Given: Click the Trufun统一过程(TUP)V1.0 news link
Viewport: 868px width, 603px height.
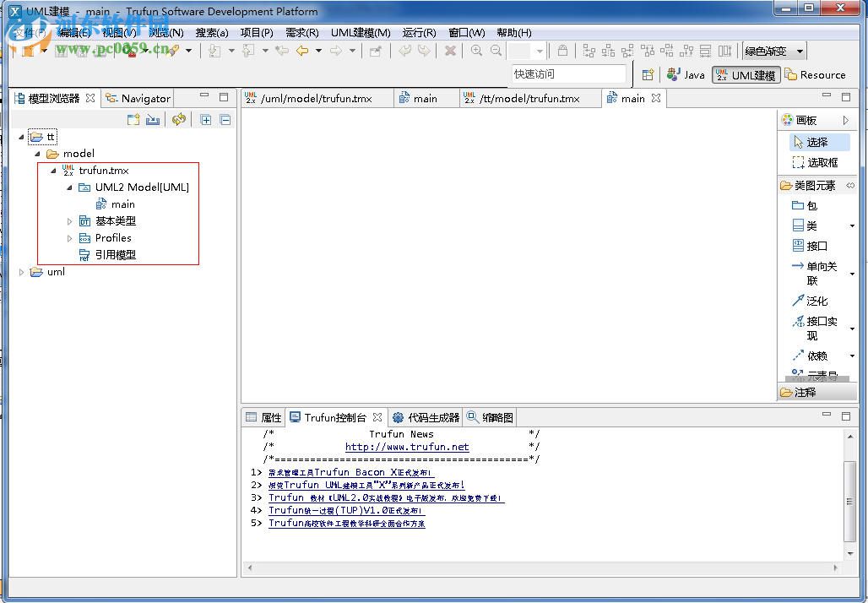Looking at the screenshot, I should [346, 511].
